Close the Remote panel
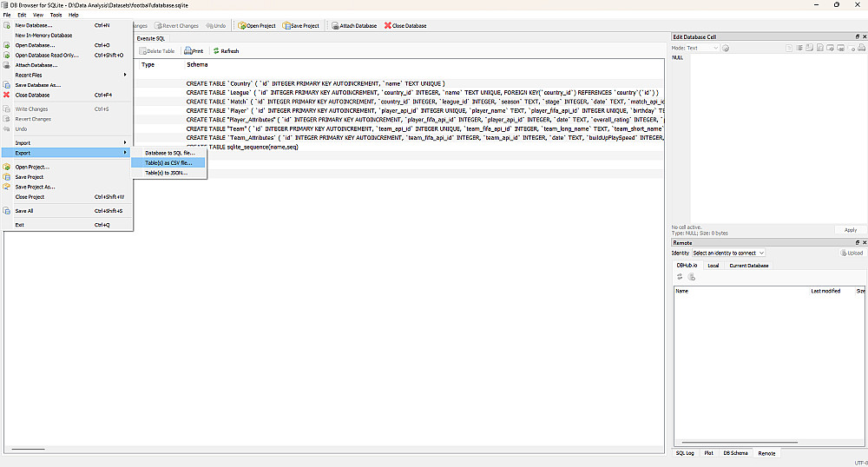This screenshot has width=868, height=467. (x=865, y=242)
